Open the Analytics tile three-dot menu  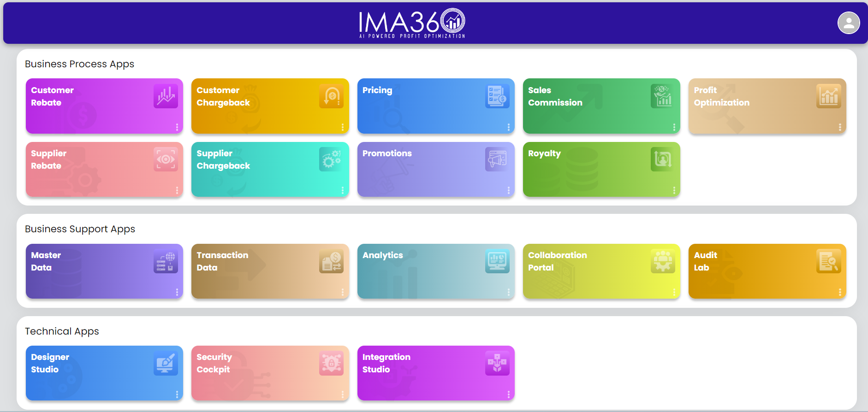pyautogui.click(x=508, y=292)
